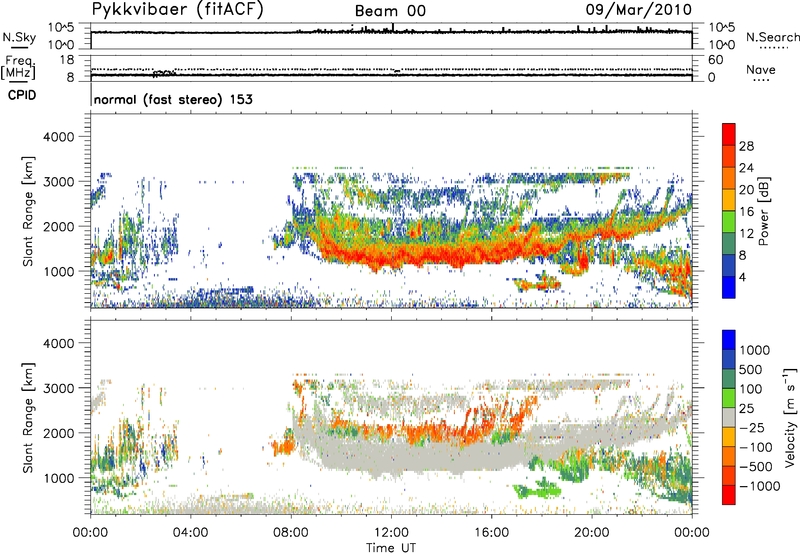Click the Velocity [m s-1] colorbar label
Viewport: 800px width, 554px height.
point(790,417)
